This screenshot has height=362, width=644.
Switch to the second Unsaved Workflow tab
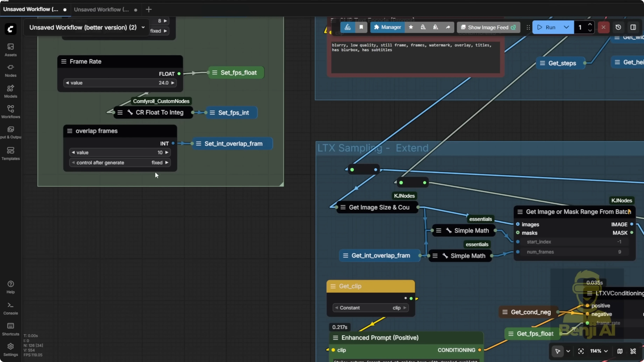point(101,9)
